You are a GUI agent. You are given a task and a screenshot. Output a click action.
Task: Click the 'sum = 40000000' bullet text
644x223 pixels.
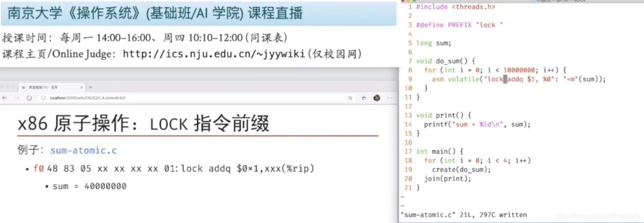coord(89,186)
